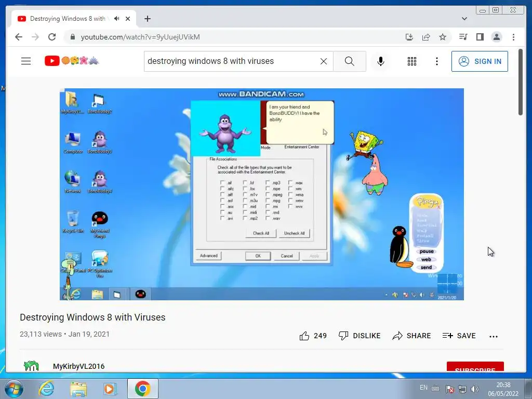Open the install app icon in address bar

click(409, 37)
